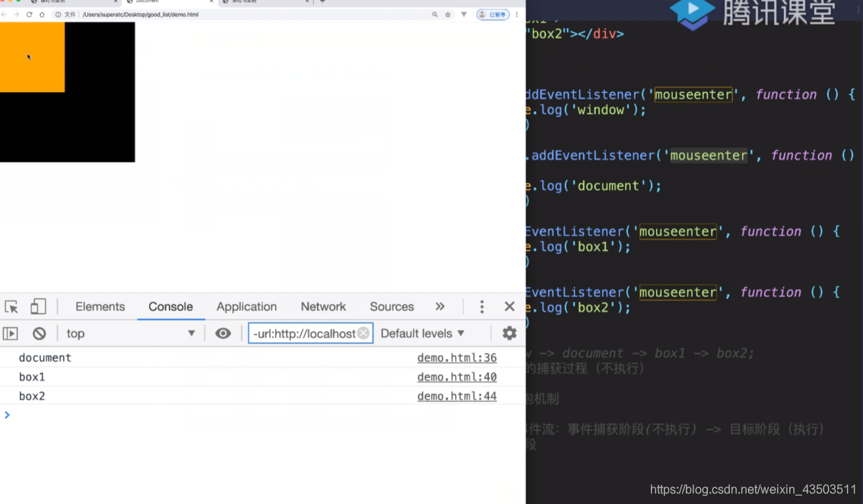This screenshot has height=504, width=863.
Task: Open the Default levels dropdown
Action: click(423, 334)
